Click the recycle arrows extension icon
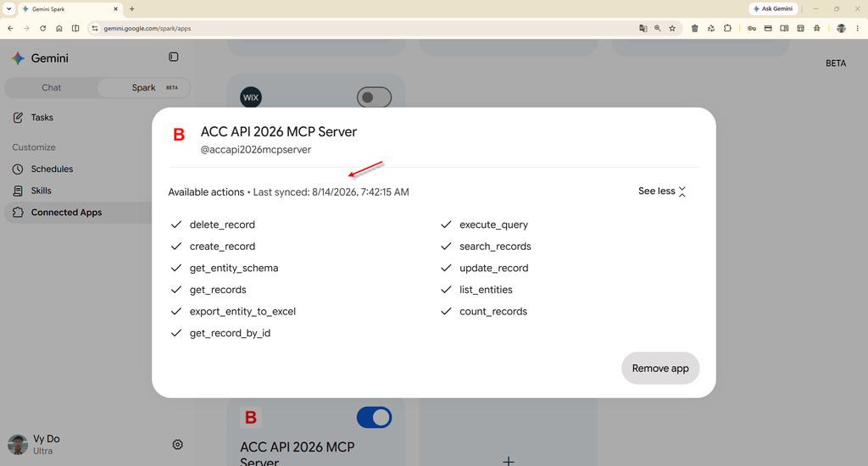 click(x=711, y=28)
